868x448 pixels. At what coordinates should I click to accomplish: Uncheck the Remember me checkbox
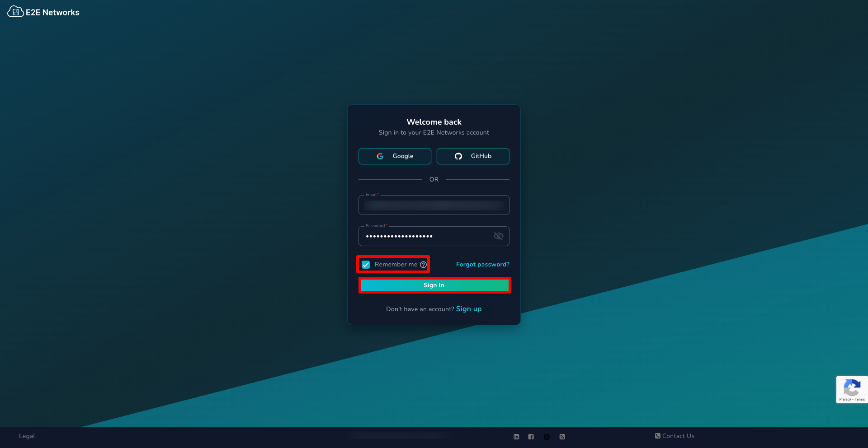tap(366, 265)
